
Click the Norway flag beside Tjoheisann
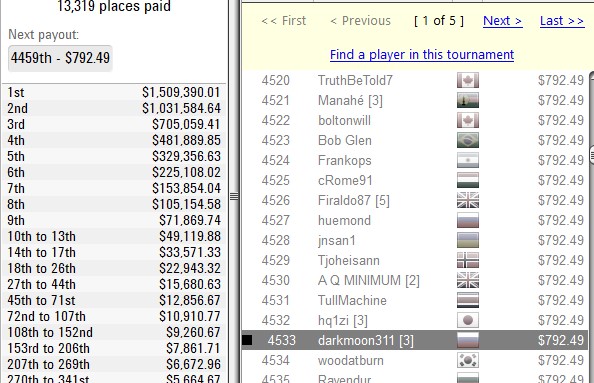468,260
